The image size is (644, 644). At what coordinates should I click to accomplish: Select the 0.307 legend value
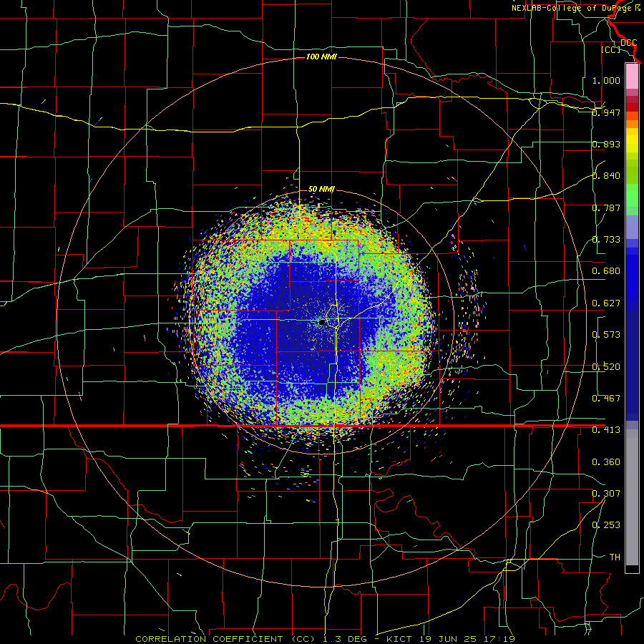click(x=606, y=494)
